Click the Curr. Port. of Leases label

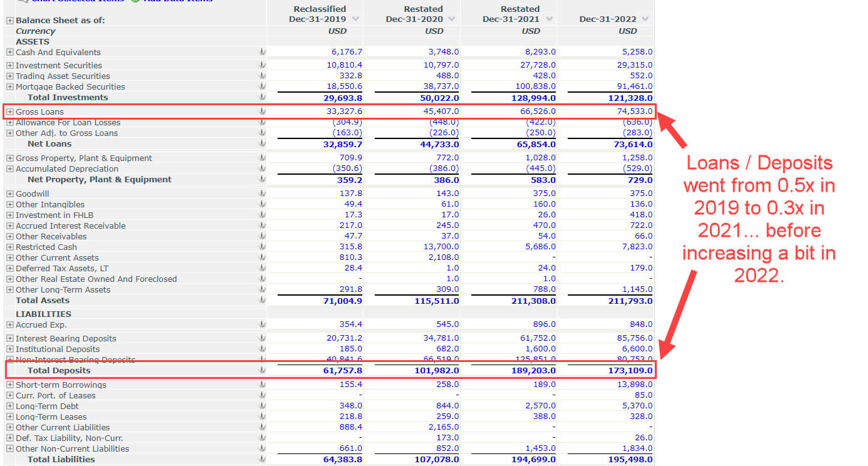(x=56, y=395)
